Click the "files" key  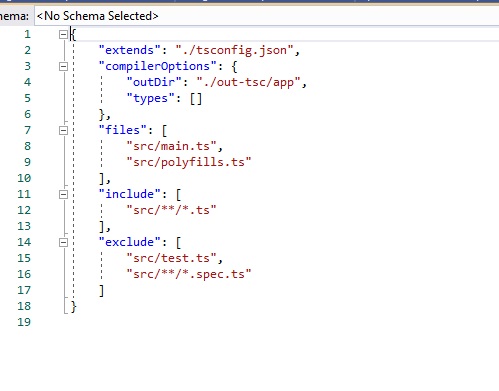coord(123,130)
